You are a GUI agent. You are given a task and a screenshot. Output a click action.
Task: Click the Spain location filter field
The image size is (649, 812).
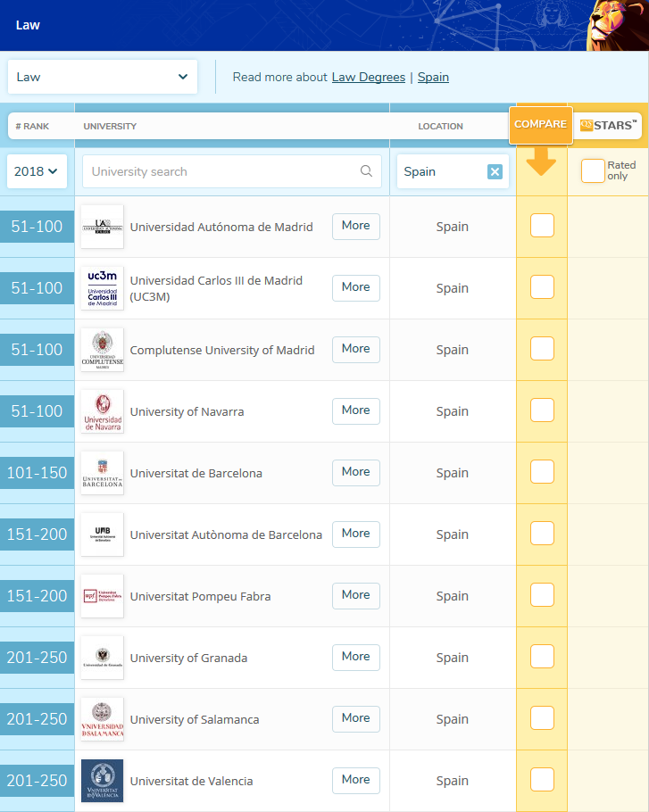453,171
